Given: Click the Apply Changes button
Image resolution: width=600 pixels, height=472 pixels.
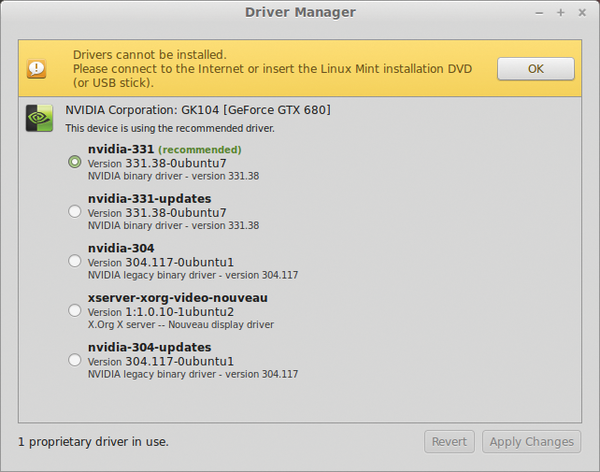Looking at the screenshot, I should coord(531,441).
